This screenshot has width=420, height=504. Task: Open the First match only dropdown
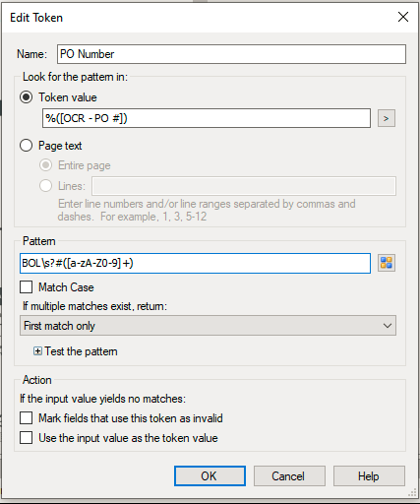coord(208,326)
